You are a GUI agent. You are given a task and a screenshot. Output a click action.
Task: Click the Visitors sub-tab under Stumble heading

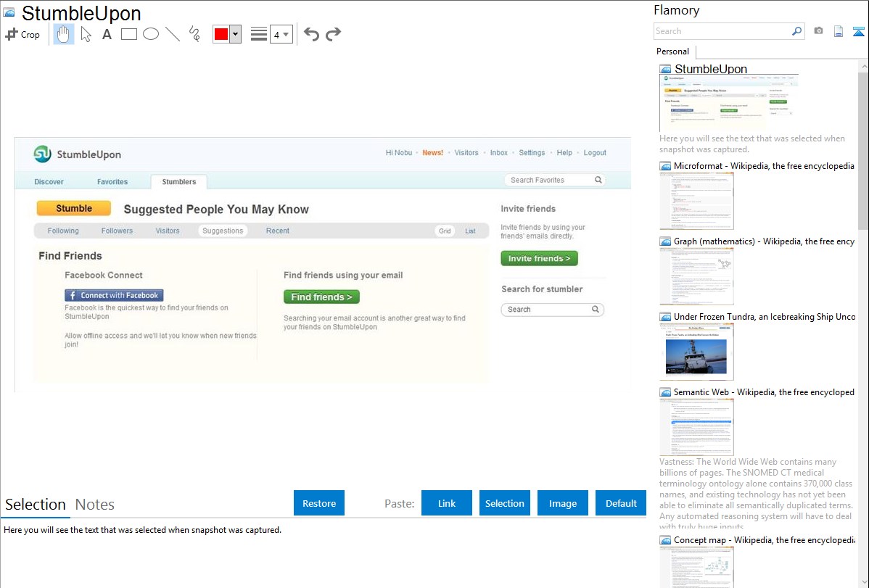168,231
